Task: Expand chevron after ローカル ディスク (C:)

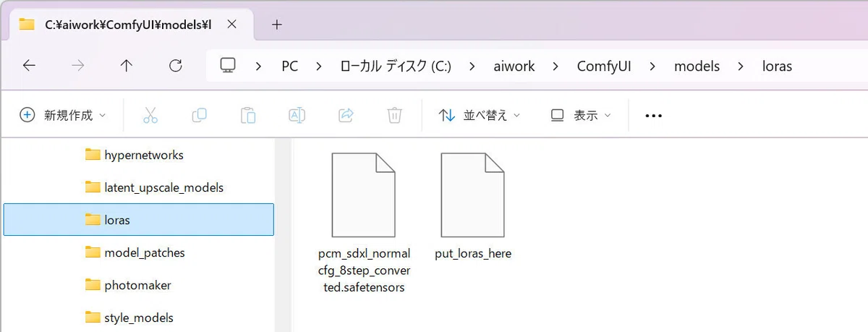Action: (x=472, y=67)
